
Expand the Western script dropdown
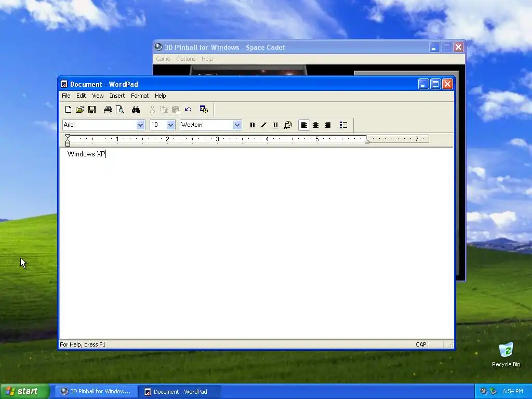click(x=237, y=125)
